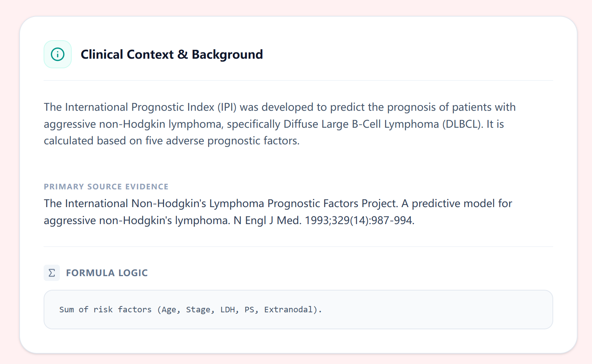Click 'Age' in the formula text
The height and width of the screenshot is (364, 592).
point(169,310)
